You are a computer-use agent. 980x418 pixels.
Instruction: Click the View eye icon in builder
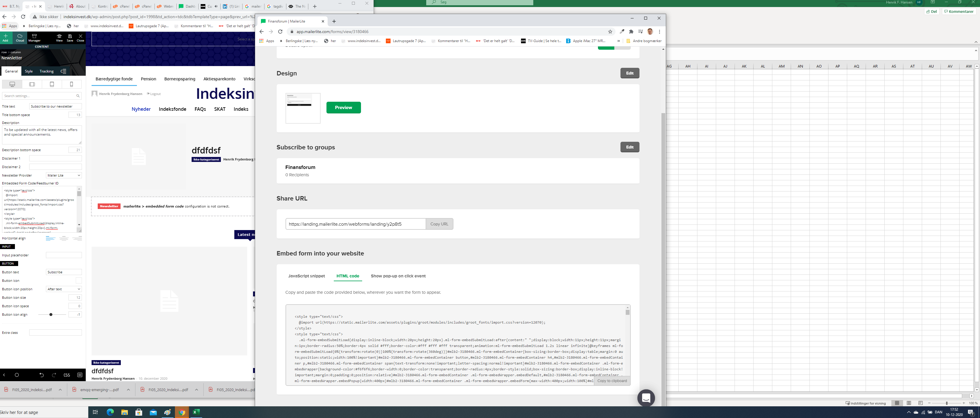point(59,38)
